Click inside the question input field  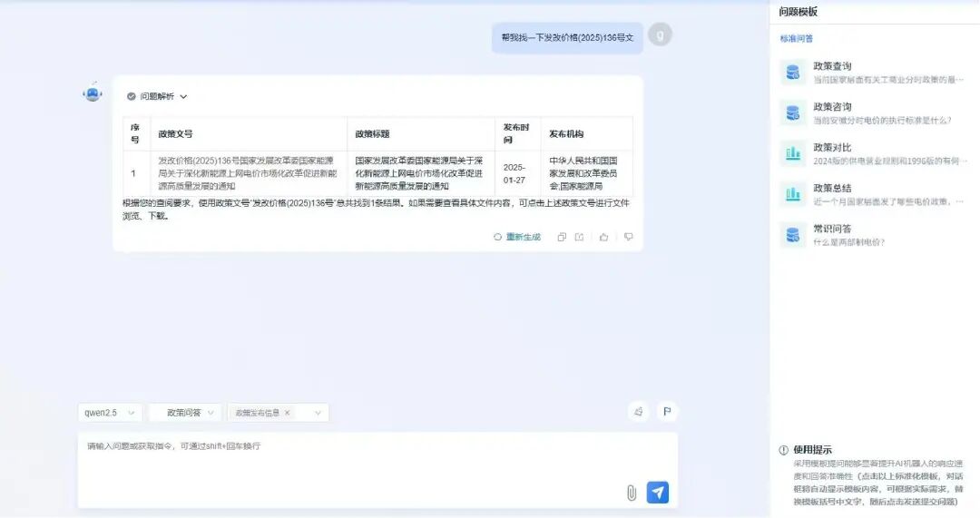tap(377, 469)
